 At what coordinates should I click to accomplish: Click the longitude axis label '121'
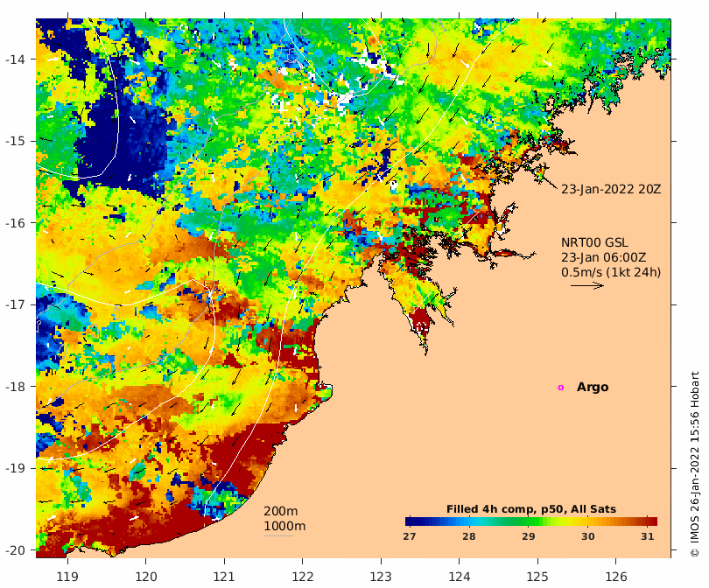(x=224, y=577)
